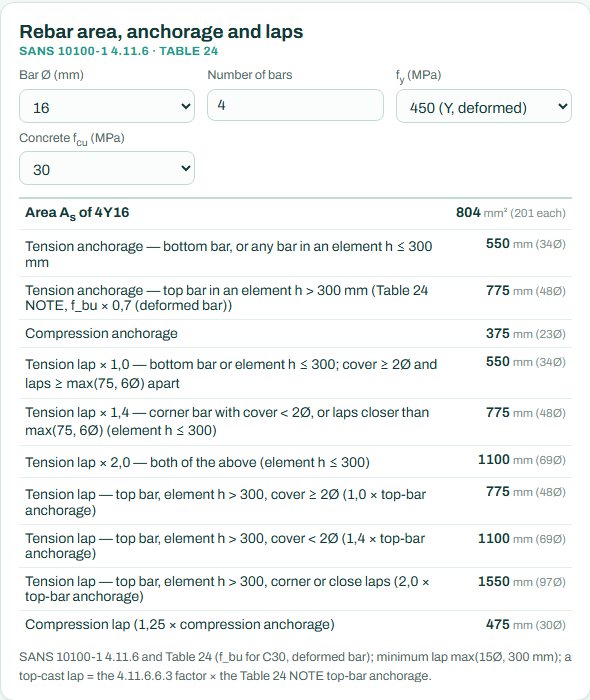
Task: Click the 'Area As of 4Y16' row label
Action: coord(77,213)
